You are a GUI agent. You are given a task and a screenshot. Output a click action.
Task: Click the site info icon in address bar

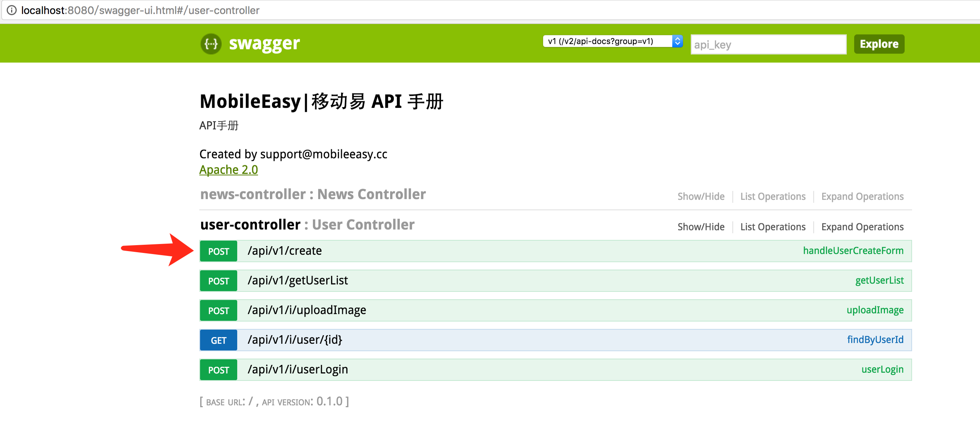click(12, 10)
